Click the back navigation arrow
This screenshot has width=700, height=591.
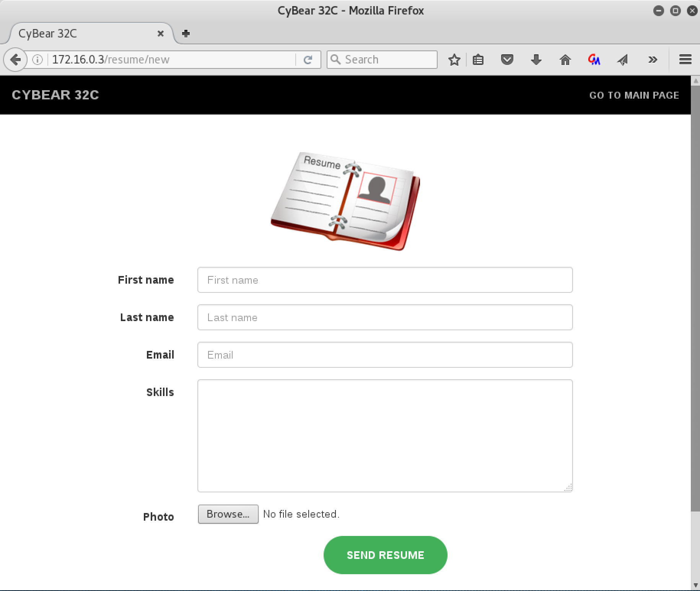point(15,60)
